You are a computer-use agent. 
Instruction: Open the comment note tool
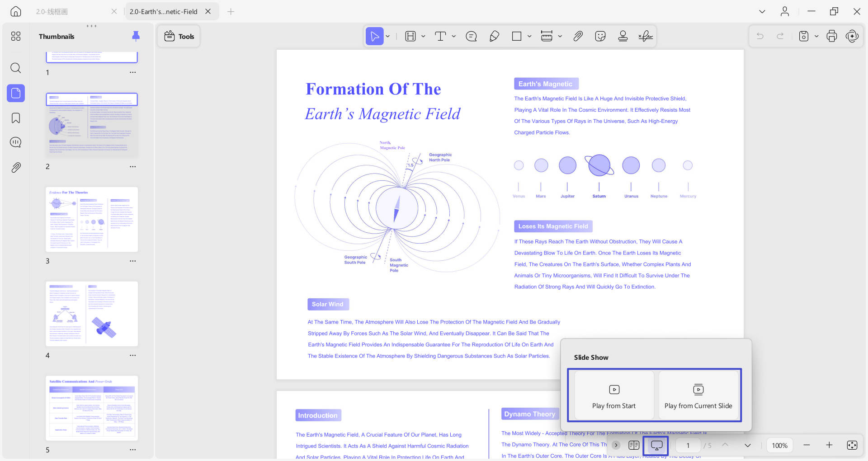(471, 36)
